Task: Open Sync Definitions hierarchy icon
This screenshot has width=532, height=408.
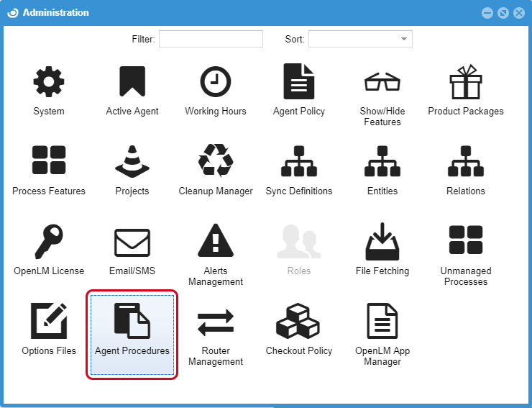Action: (x=299, y=160)
